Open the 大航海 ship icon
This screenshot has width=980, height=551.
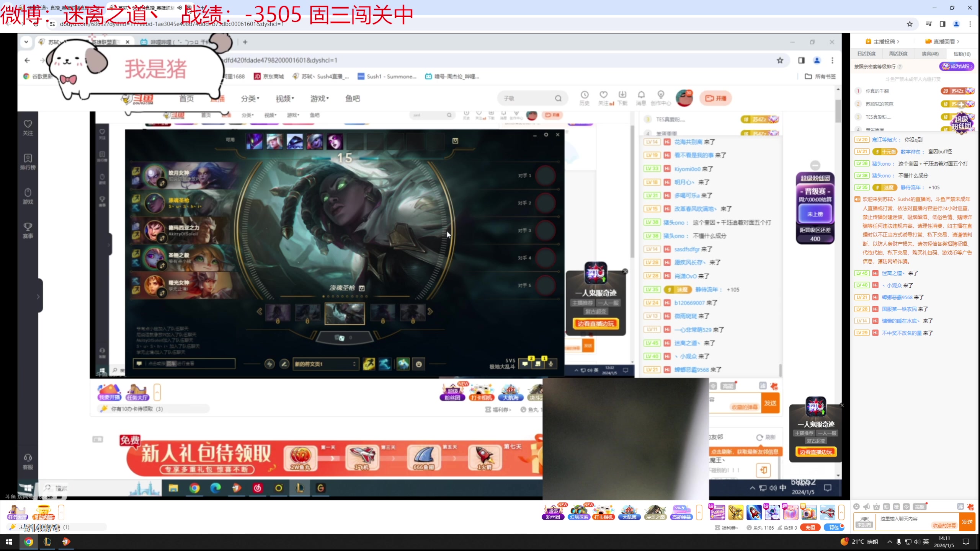coord(630,512)
